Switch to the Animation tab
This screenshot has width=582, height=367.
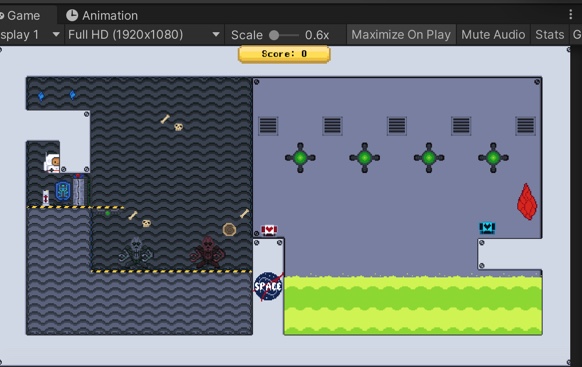[102, 15]
